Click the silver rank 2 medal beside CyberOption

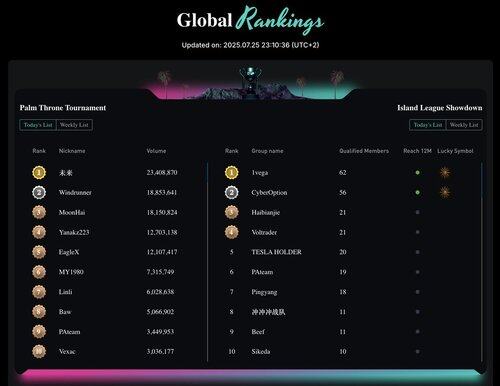[232, 192]
